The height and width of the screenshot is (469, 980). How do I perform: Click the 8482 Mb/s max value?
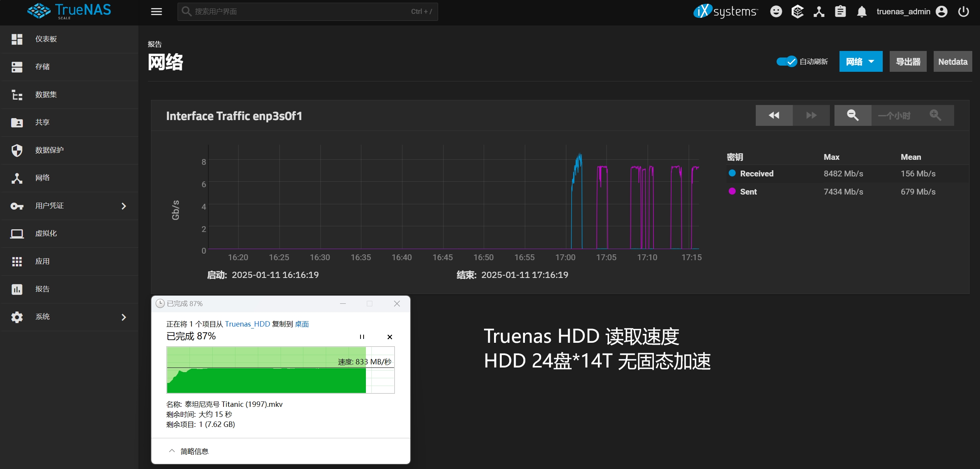pyautogui.click(x=843, y=173)
